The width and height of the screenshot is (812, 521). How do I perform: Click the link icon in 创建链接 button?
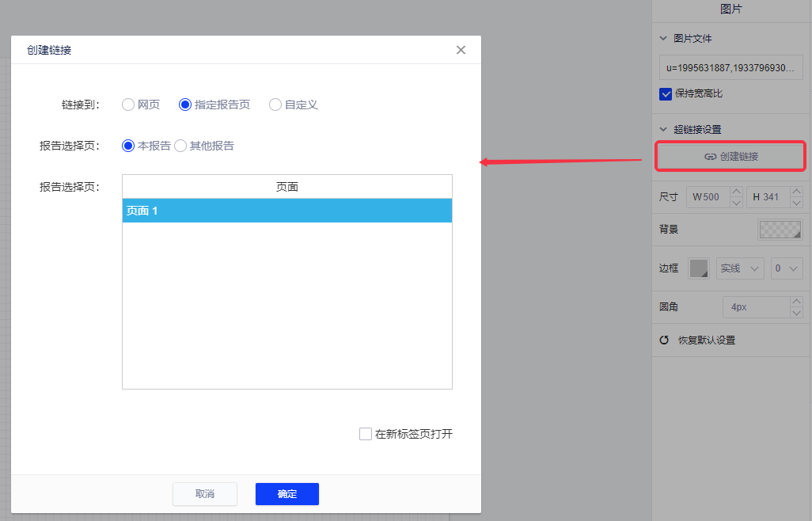tap(710, 157)
